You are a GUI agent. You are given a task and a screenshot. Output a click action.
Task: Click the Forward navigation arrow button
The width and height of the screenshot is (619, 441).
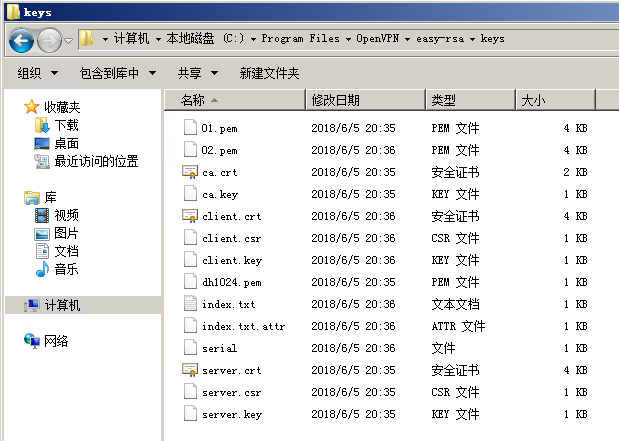(x=49, y=40)
